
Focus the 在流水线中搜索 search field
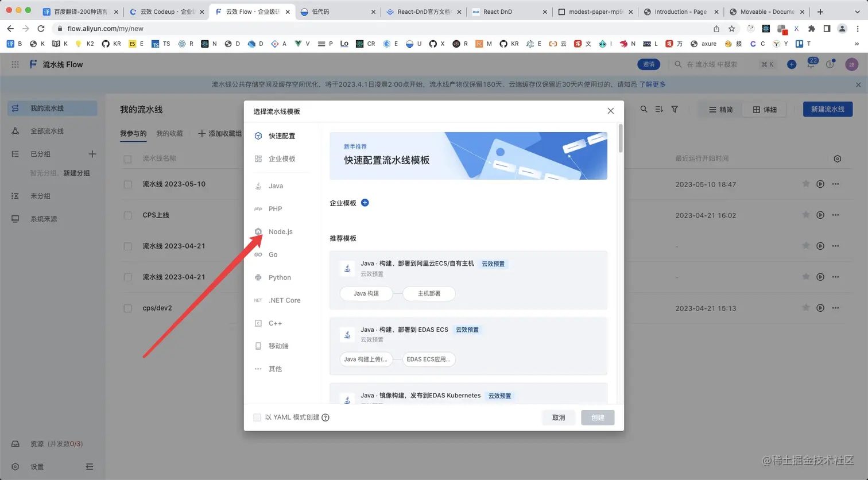pos(723,64)
